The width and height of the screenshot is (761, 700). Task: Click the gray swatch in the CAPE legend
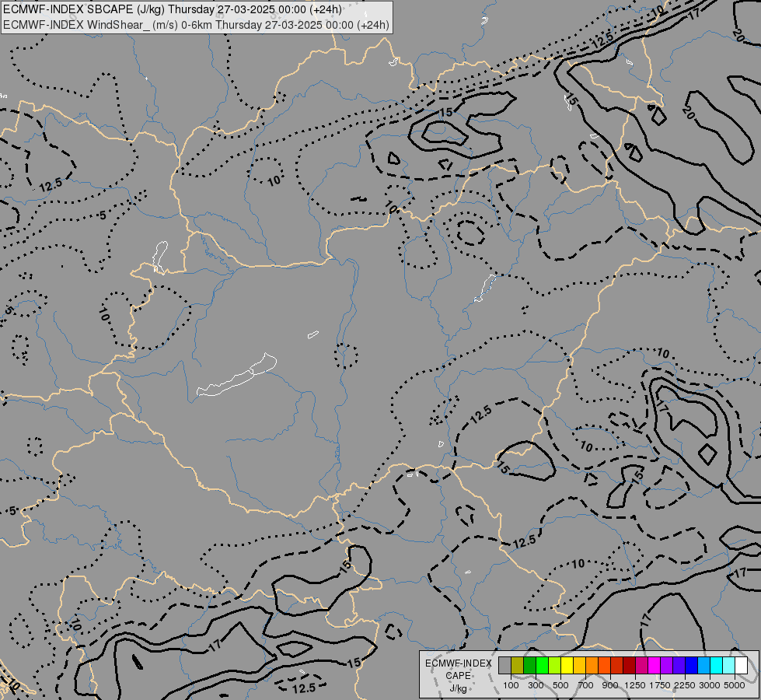504,665
